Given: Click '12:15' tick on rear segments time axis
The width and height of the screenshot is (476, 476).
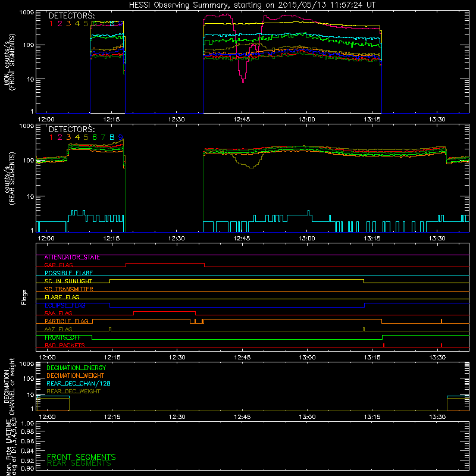Looking at the screenshot, I should 111,239.
